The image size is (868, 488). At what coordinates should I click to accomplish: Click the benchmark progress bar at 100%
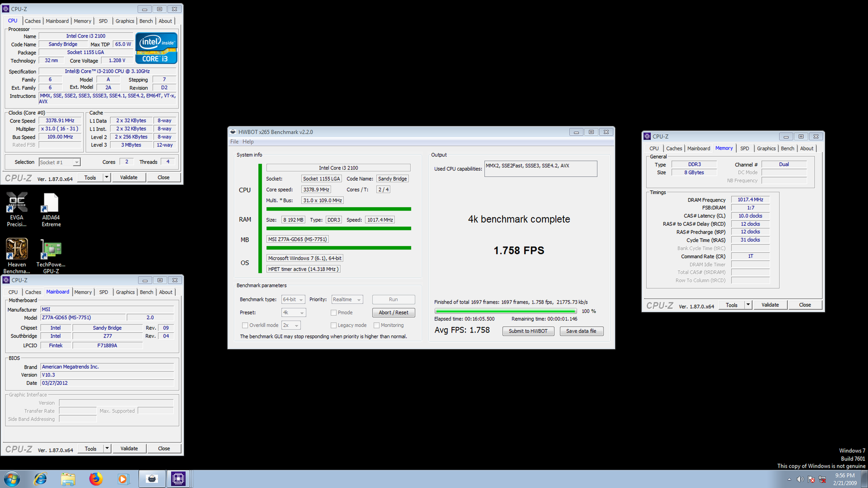pos(505,311)
